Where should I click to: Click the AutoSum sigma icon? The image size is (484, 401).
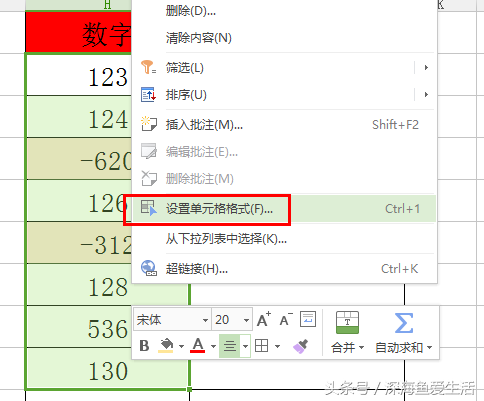pos(404,323)
